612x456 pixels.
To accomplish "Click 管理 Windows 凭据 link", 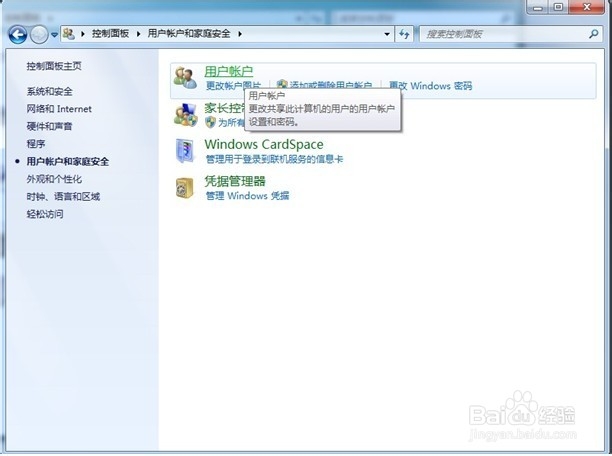I will click(247, 196).
